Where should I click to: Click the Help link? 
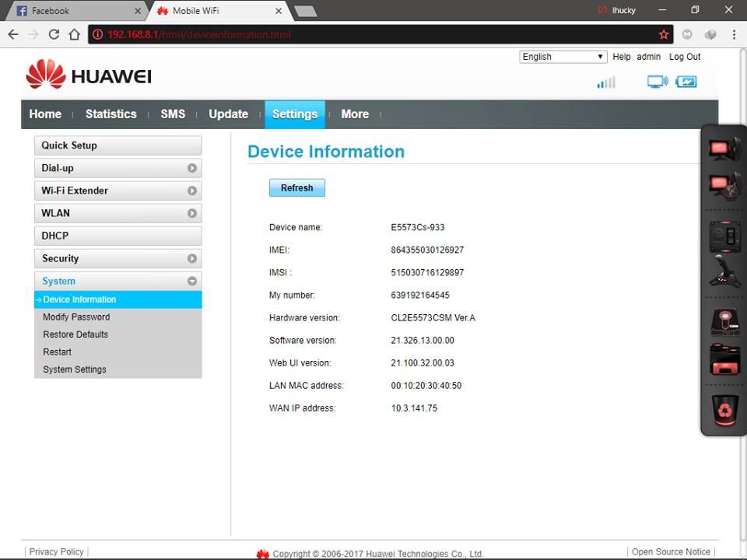point(621,57)
